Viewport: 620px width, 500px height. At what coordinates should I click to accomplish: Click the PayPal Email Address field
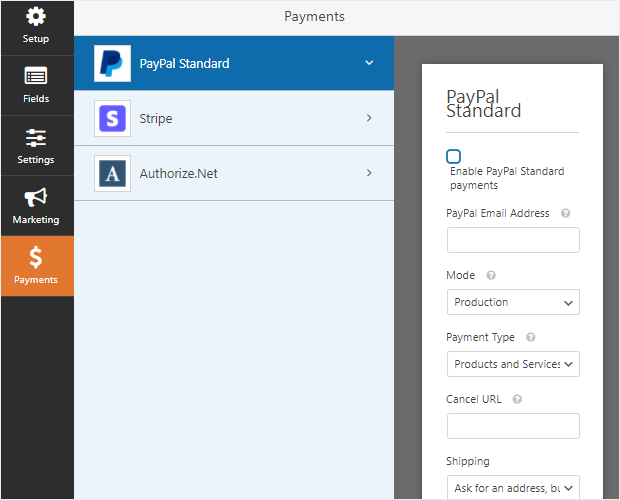click(x=513, y=240)
